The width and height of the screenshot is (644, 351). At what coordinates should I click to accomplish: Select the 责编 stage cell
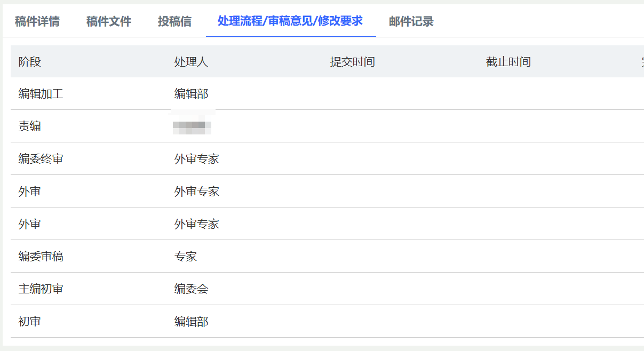point(30,126)
